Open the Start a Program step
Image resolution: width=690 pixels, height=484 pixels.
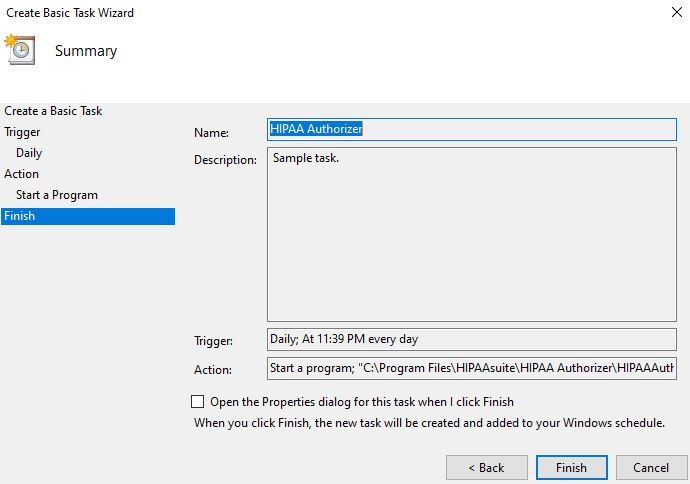[x=57, y=195]
